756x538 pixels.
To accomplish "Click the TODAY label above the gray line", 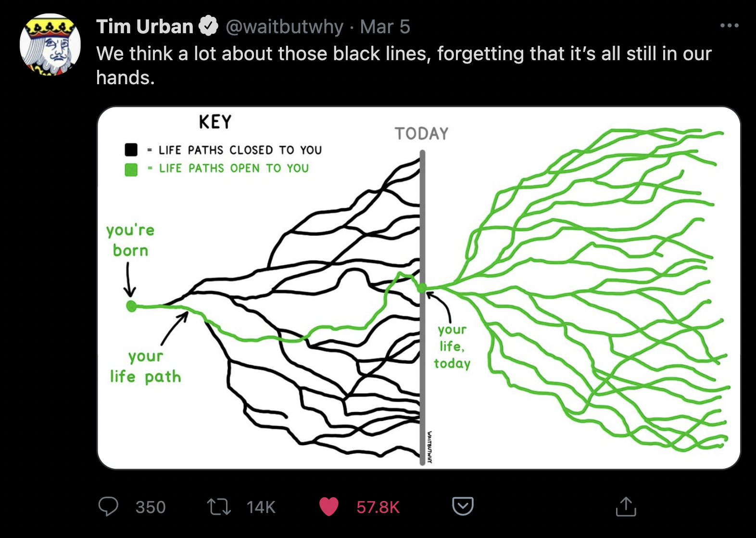I will [x=421, y=133].
